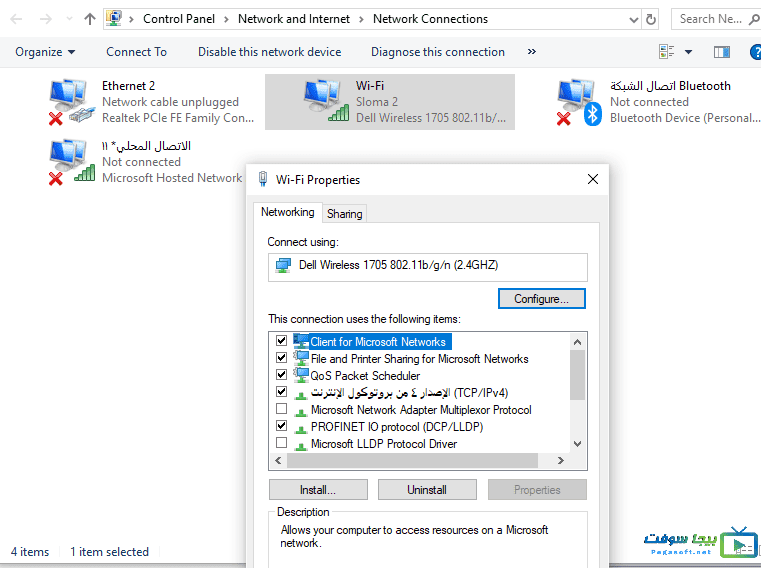761x568 pixels.
Task: Click the Control Panel address bar icon
Action: [114, 19]
